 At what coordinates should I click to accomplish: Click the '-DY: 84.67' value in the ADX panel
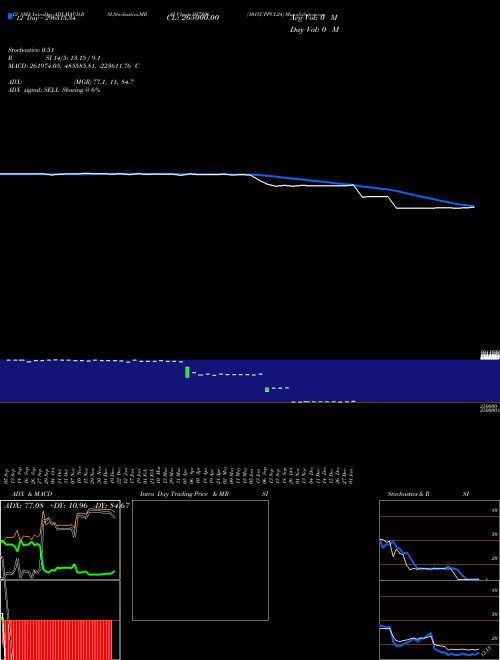click(111, 505)
